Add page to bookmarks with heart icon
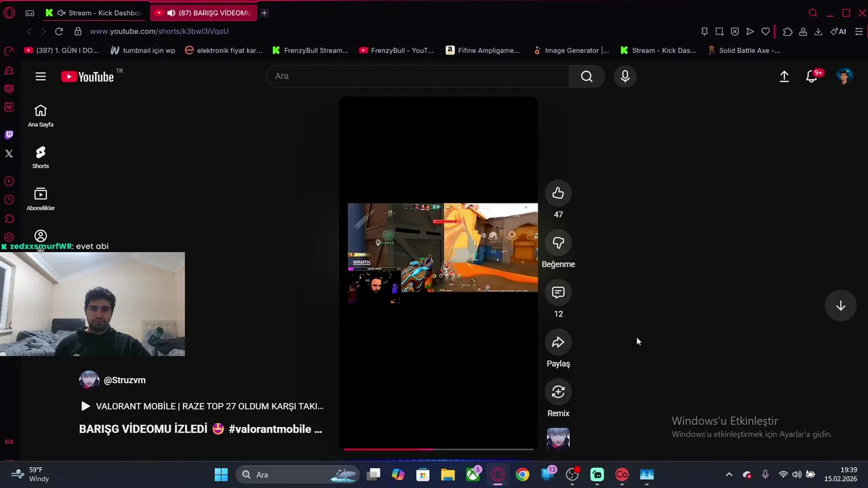The width and height of the screenshot is (868, 488). click(x=766, y=31)
